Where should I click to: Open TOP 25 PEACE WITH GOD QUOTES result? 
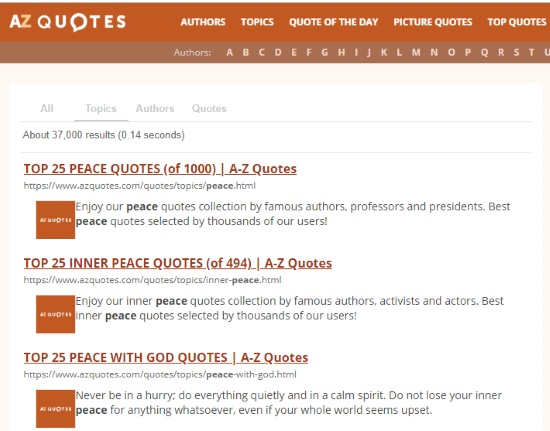[166, 358]
